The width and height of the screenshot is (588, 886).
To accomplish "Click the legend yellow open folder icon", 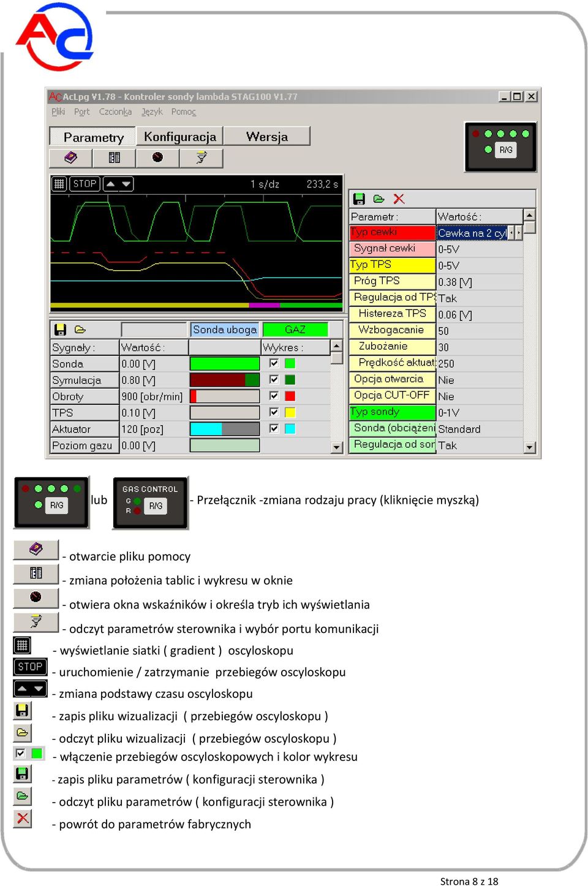I will click(22, 733).
